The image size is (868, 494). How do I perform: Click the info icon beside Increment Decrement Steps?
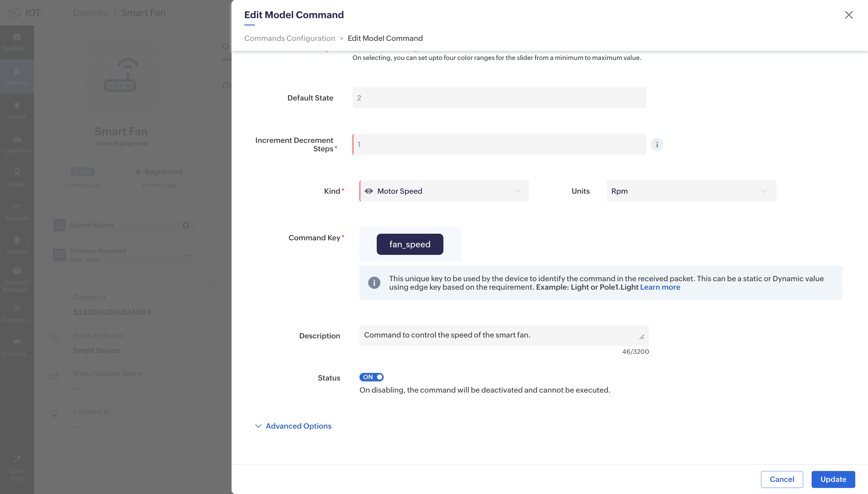coord(657,144)
